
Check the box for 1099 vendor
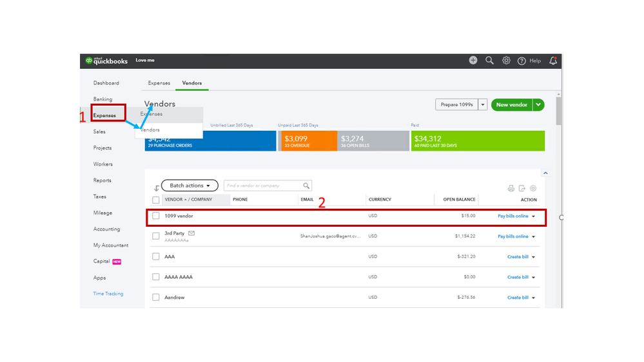point(155,216)
